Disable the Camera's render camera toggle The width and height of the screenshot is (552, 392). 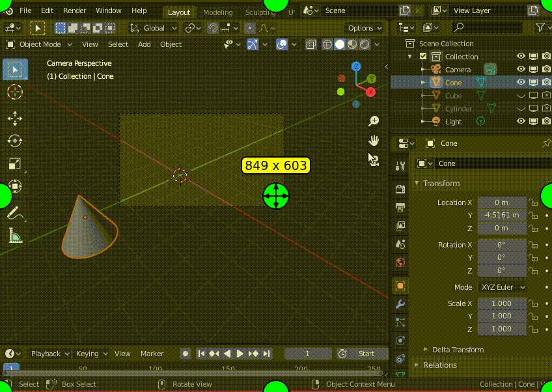pos(547,69)
